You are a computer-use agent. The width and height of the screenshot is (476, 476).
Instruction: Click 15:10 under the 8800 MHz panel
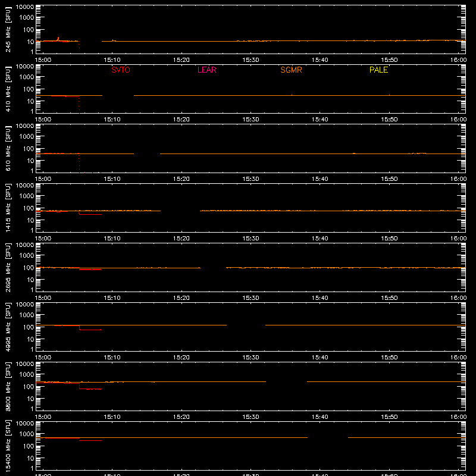pos(112,417)
